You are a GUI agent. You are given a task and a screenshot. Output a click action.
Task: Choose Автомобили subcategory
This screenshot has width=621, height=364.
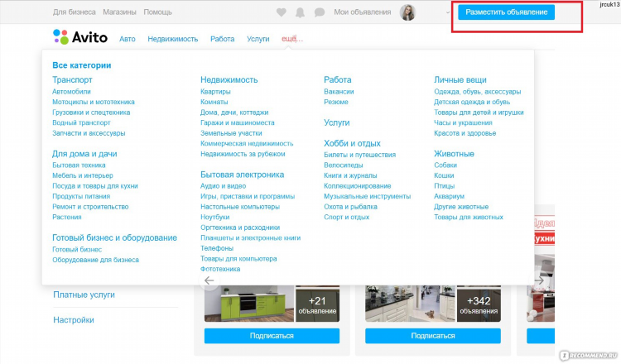click(71, 91)
